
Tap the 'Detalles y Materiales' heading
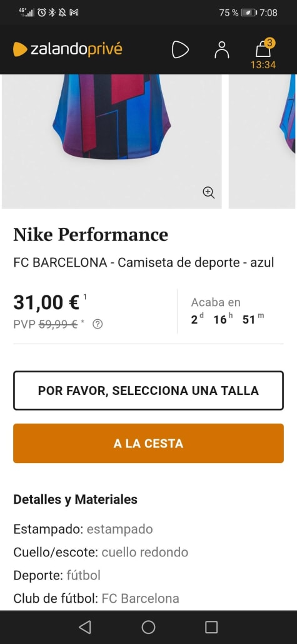coord(75,499)
